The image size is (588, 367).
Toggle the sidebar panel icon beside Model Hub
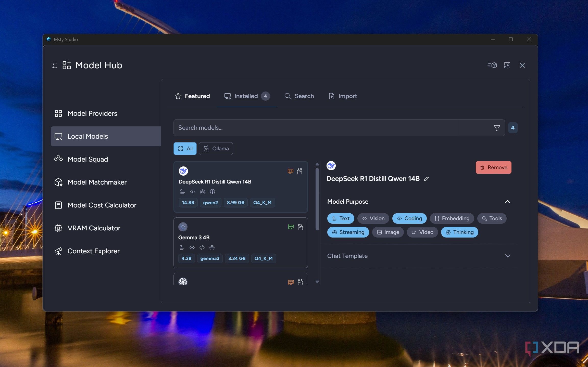pos(54,65)
